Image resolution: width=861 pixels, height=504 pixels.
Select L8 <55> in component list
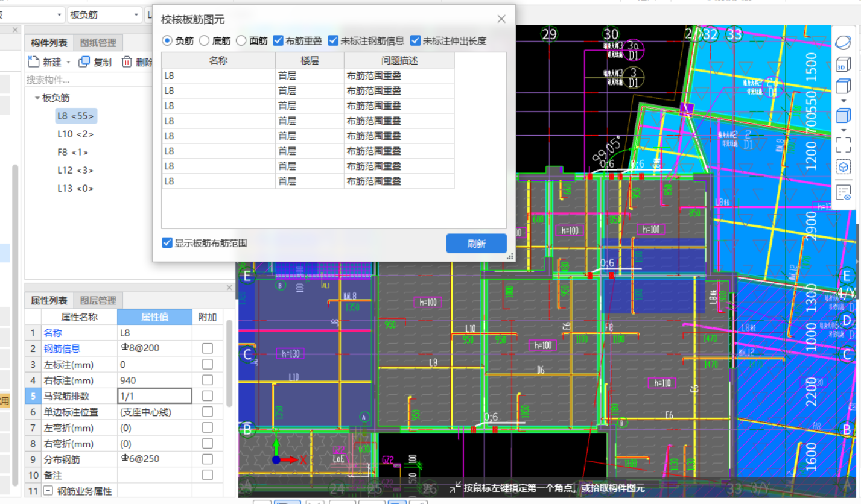tap(75, 116)
